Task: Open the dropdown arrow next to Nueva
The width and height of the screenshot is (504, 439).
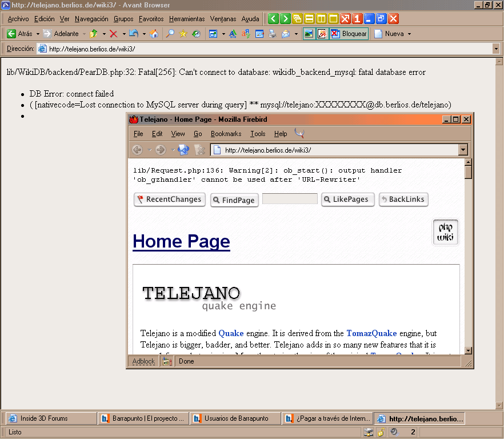Action: 409,34
